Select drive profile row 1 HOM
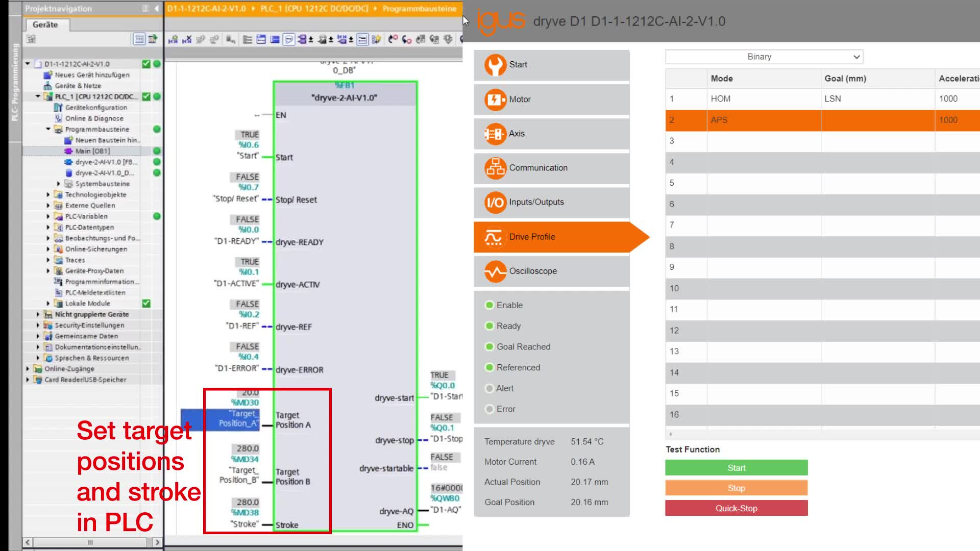This screenshot has height=551, width=980. (823, 99)
